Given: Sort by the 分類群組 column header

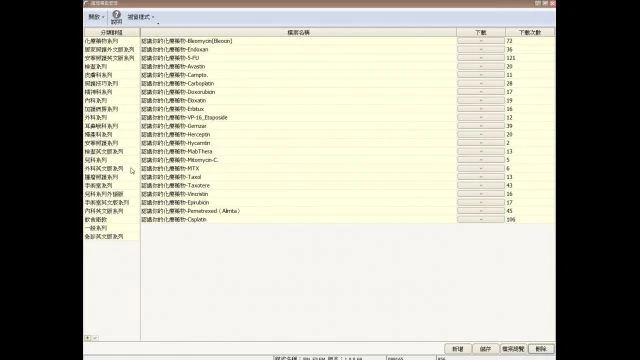Looking at the screenshot, I should [x=111, y=32].
